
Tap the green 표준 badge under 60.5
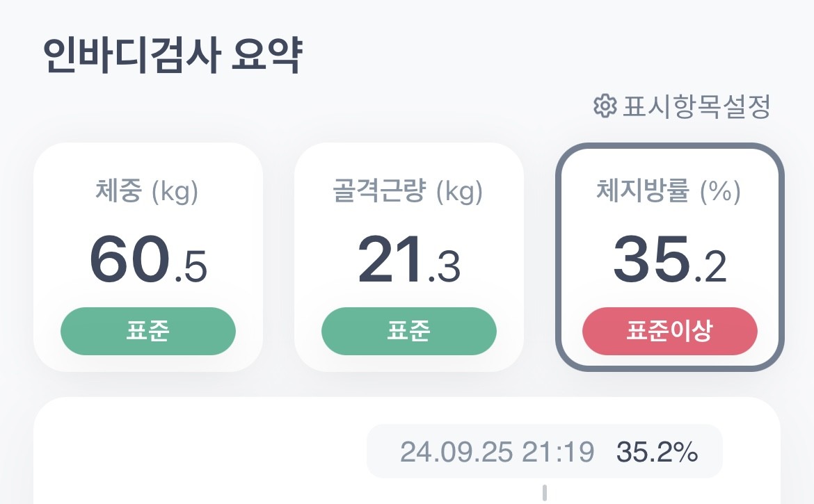148,331
